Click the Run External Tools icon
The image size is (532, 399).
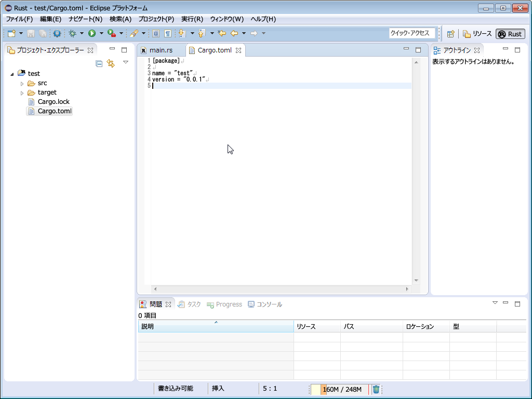(112, 33)
